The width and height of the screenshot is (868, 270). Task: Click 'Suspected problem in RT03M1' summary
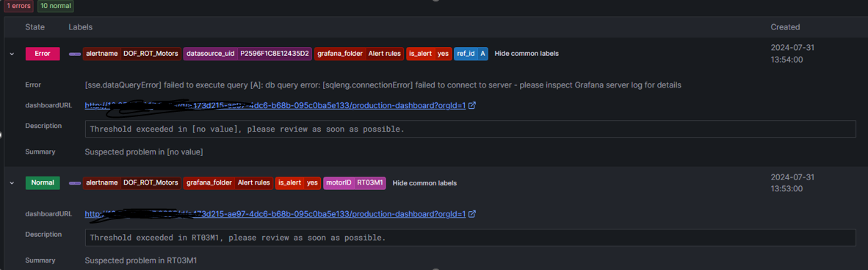tap(140, 260)
